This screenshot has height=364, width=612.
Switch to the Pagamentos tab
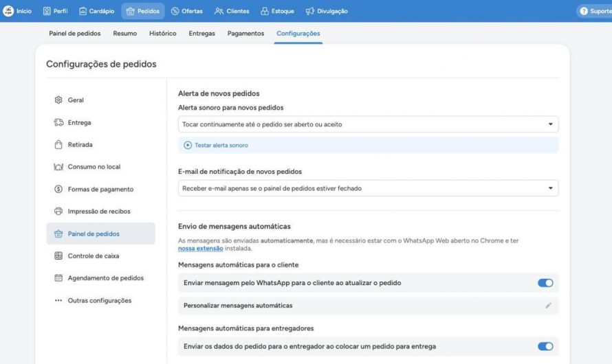tap(246, 34)
